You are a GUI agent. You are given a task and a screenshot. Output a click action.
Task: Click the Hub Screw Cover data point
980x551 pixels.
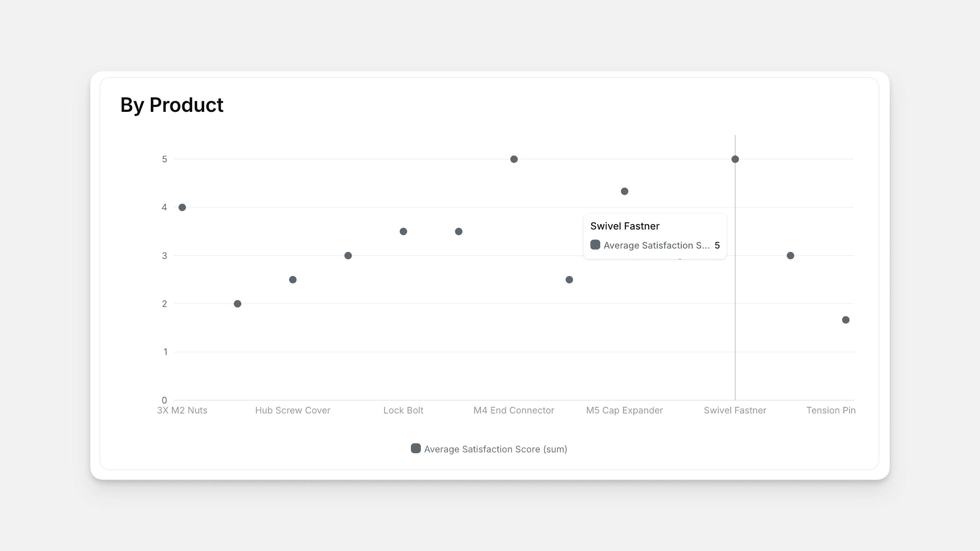tap(293, 280)
